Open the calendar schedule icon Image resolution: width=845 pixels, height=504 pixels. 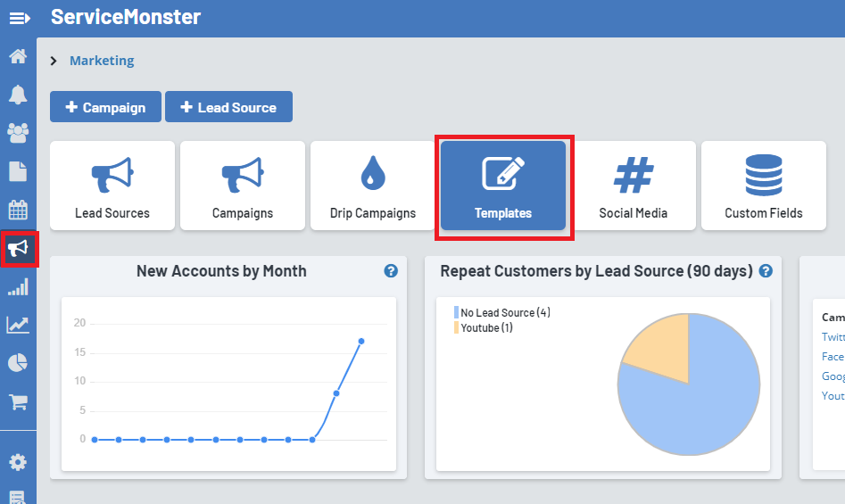18,210
